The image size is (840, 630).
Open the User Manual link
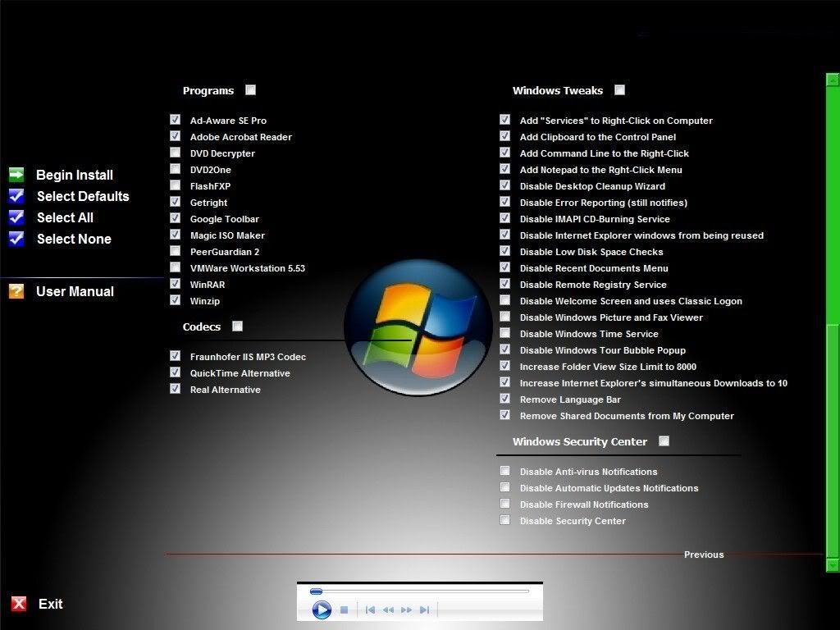75,291
